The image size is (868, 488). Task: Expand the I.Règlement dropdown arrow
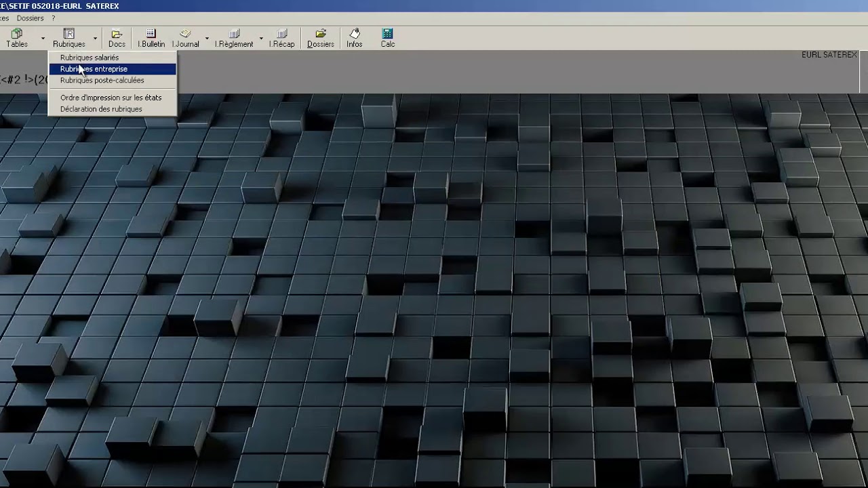click(x=261, y=39)
